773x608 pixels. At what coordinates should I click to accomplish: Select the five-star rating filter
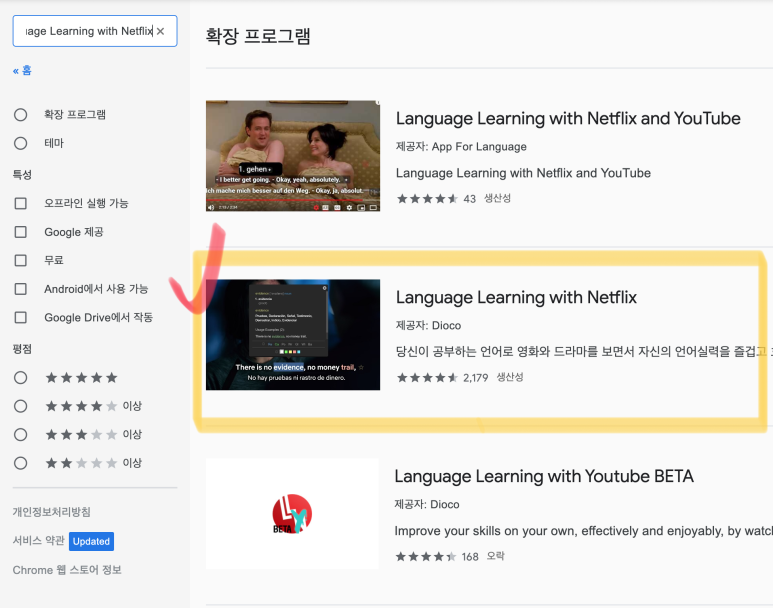(20, 378)
